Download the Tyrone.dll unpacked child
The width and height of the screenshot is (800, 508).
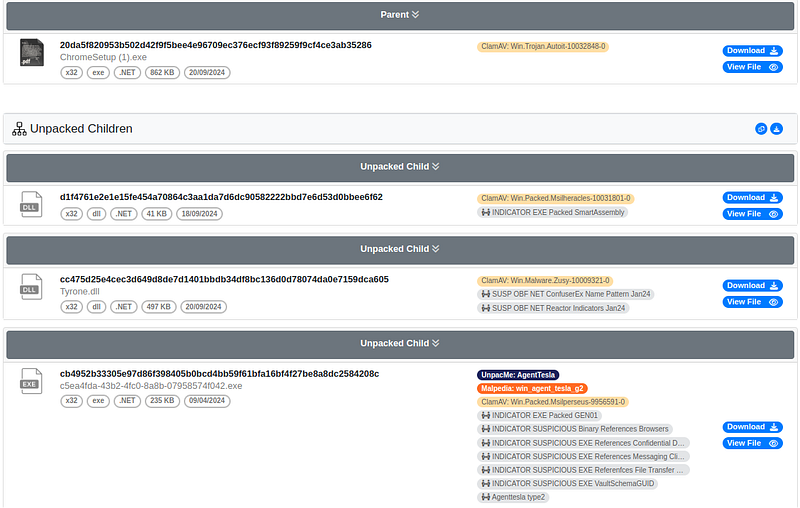click(752, 286)
